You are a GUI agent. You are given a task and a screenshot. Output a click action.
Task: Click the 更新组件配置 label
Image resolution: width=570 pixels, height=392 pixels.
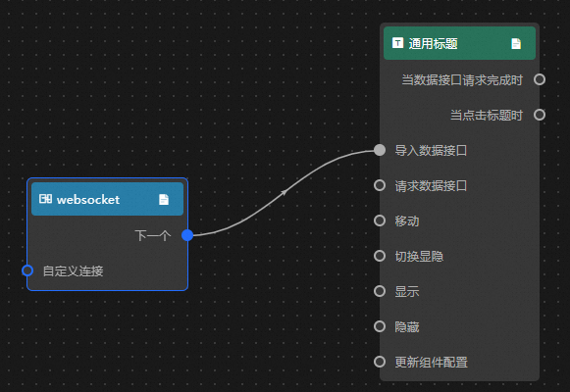pyautogui.click(x=431, y=362)
